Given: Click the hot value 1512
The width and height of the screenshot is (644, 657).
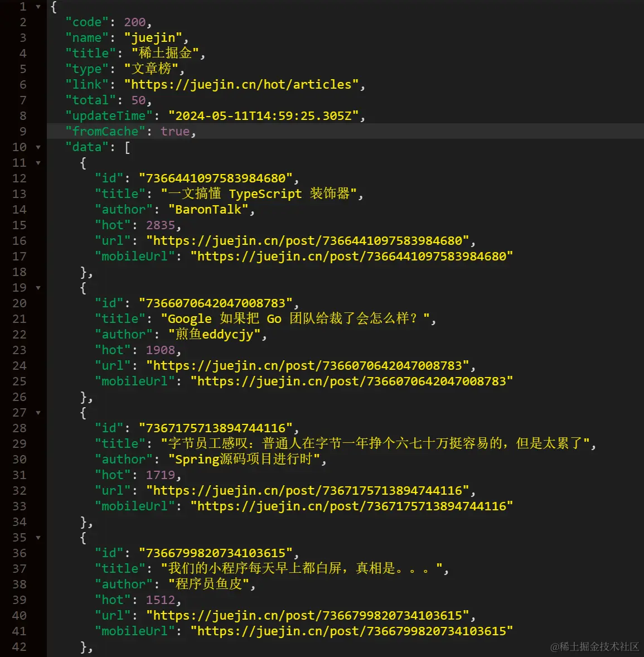Looking at the screenshot, I should 161,600.
